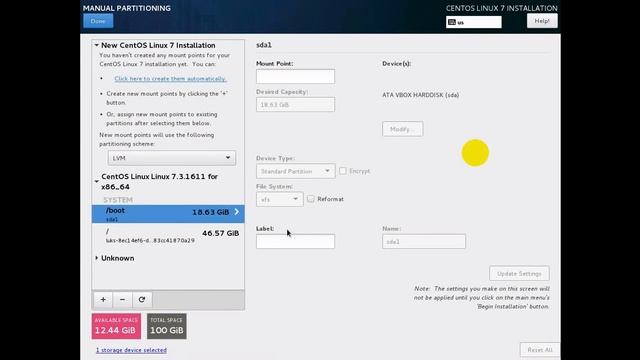The height and width of the screenshot is (360, 640).
Task: Enable the Encrypt checkbox
Action: click(x=343, y=171)
